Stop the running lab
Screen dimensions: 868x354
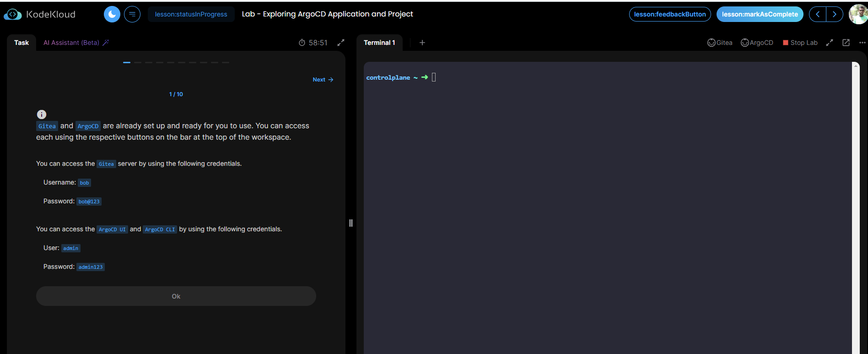pos(800,43)
